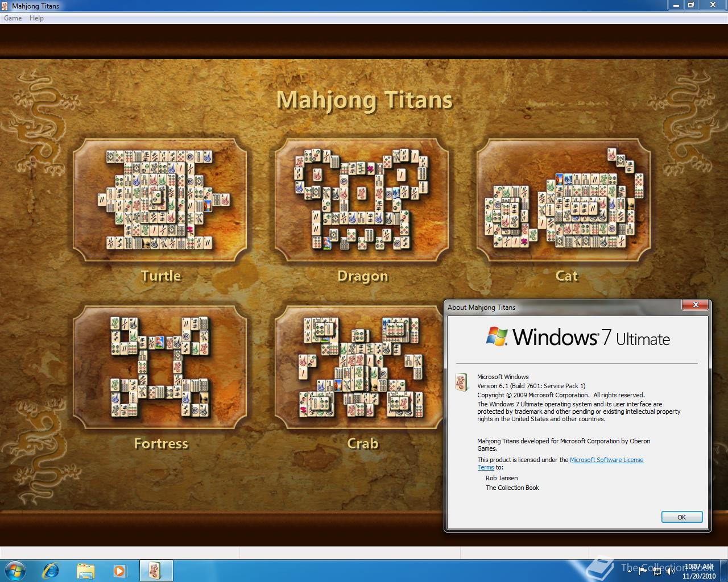This screenshot has height=582, width=728.
Task: Pick the Cat tile layout
Action: (x=564, y=199)
